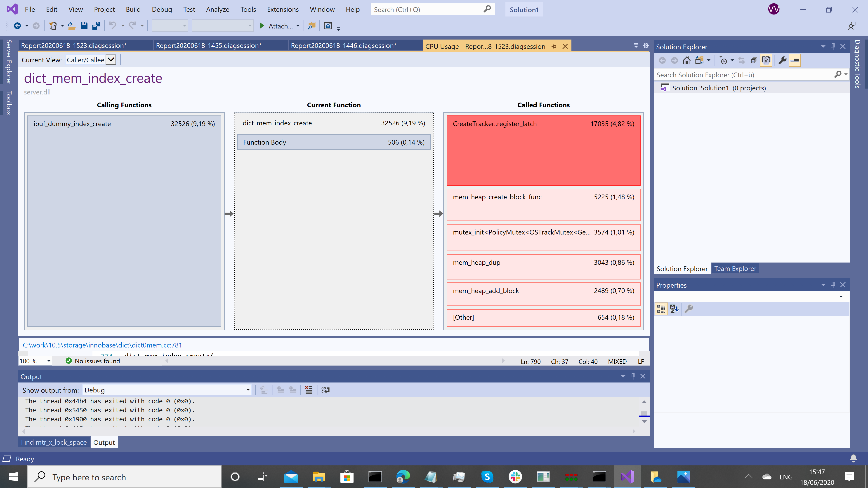Open the 100 % zoom level dropdown
This screenshot has height=488, width=868.
pyautogui.click(x=49, y=361)
